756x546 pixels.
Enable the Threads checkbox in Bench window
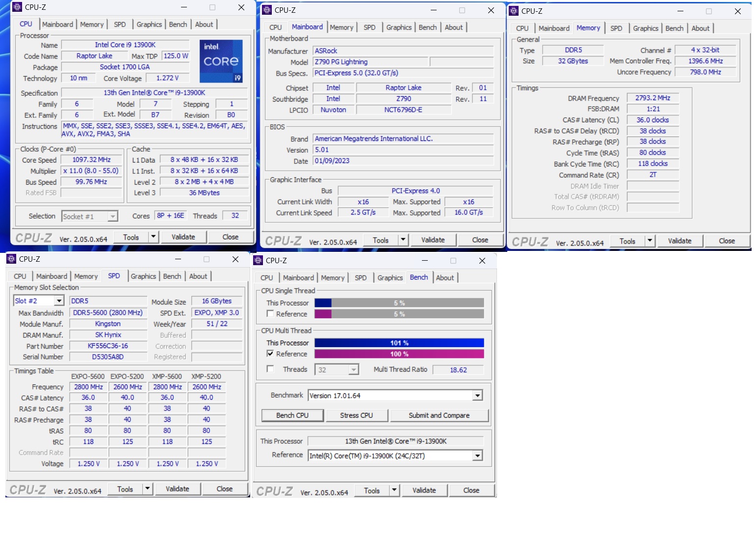(270, 369)
